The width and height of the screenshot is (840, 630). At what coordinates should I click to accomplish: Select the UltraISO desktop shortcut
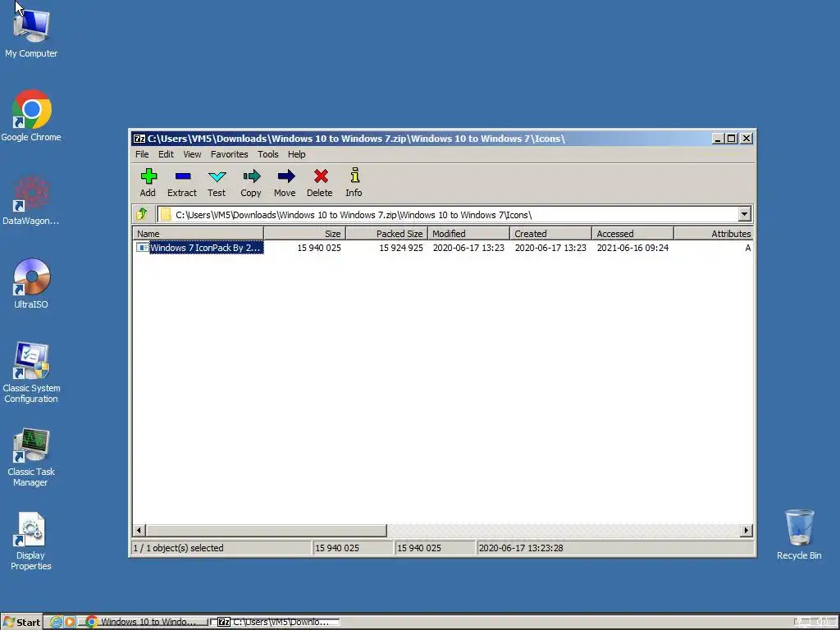point(31,283)
